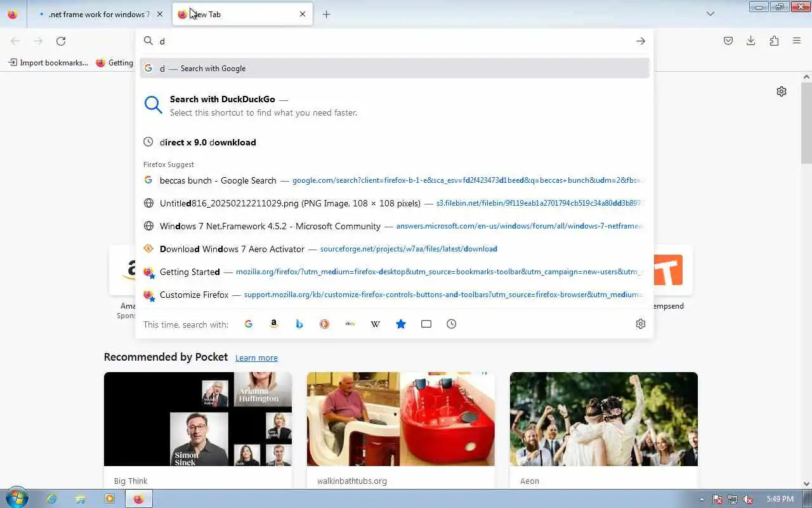Go forward one page

click(38, 41)
